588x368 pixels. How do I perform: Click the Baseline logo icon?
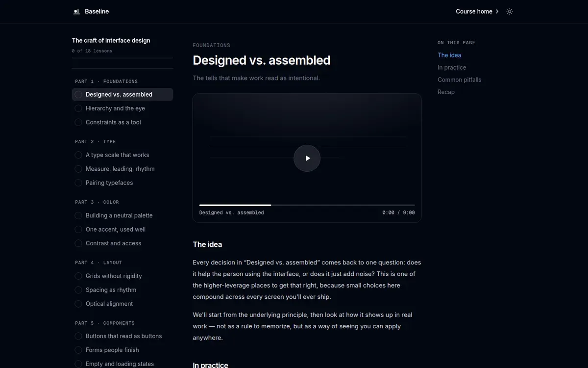coord(76,11)
